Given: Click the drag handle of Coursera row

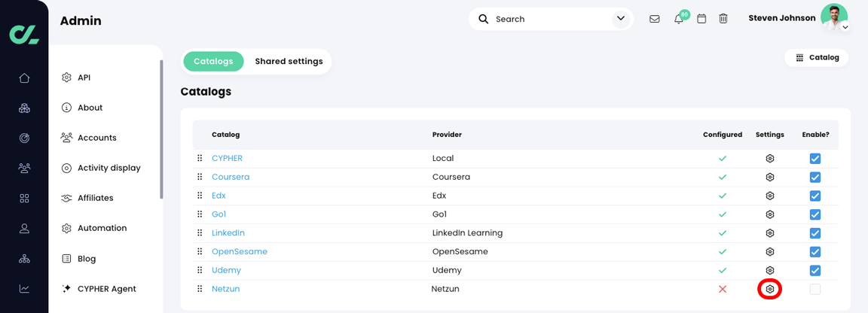Looking at the screenshot, I should tap(200, 177).
